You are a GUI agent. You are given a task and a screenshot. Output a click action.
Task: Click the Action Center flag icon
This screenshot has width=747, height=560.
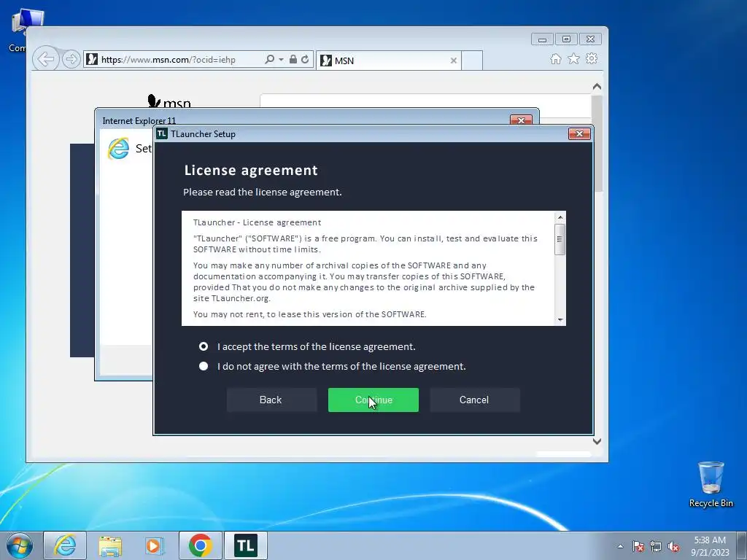(638, 546)
